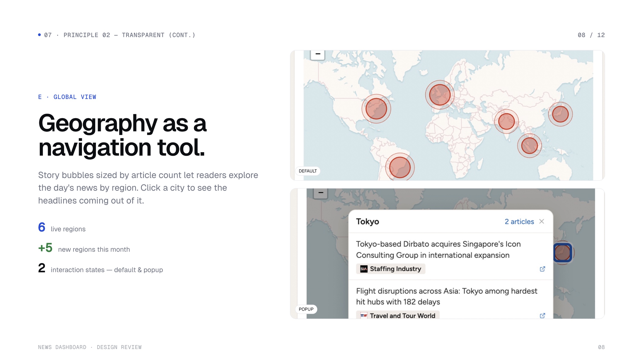This screenshot has height=361, width=644.
Task: Open external link for the Staffing Industry article
Action: (x=542, y=269)
